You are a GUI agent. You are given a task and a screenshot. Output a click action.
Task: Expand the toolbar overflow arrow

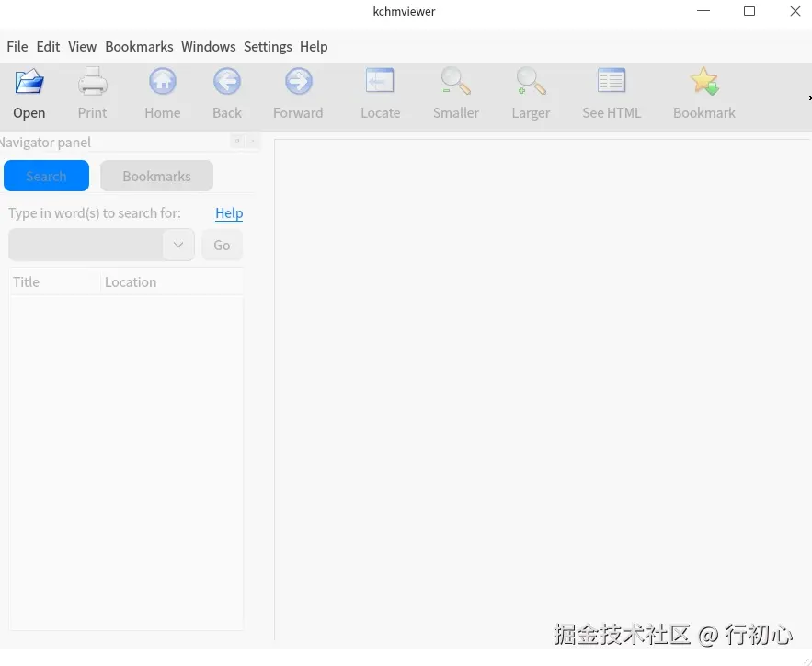click(x=809, y=98)
